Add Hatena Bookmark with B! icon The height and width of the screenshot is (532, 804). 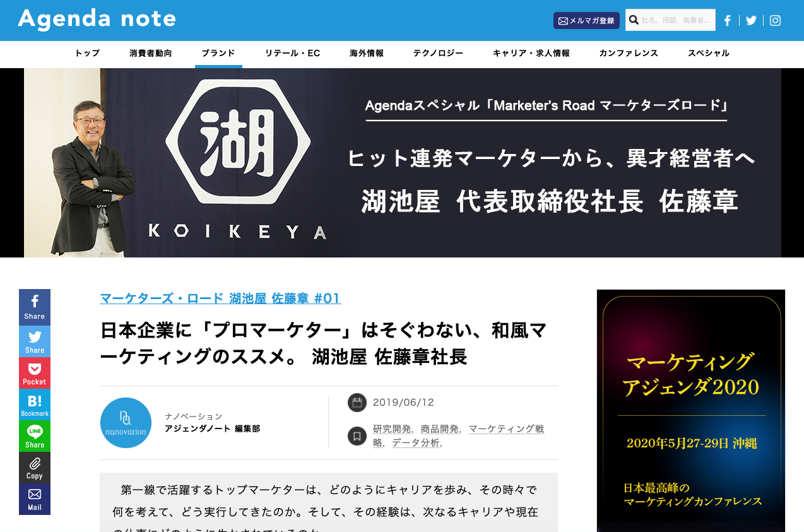tap(35, 405)
